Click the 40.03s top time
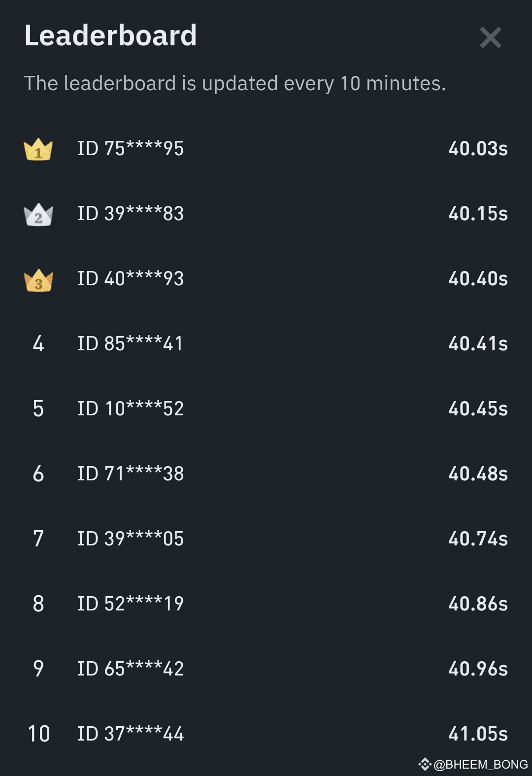This screenshot has height=776, width=532. coord(478,149)
